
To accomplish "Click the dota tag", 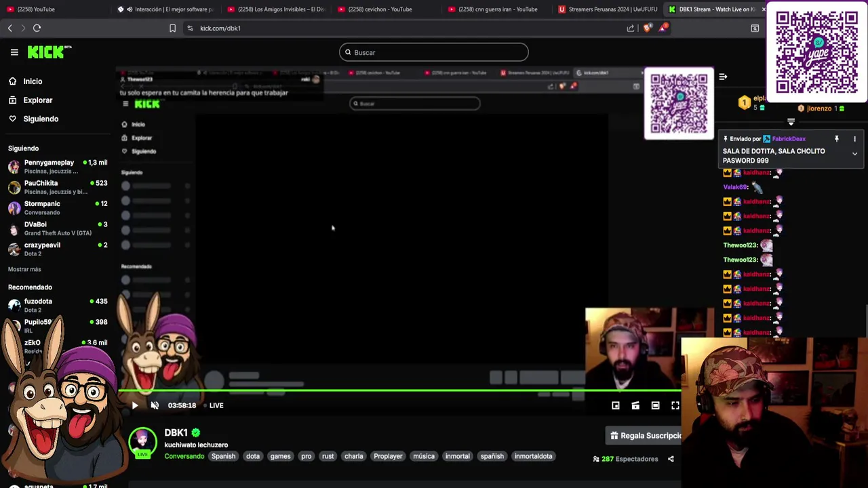I will pyautogui.click(x=253, y=456).
